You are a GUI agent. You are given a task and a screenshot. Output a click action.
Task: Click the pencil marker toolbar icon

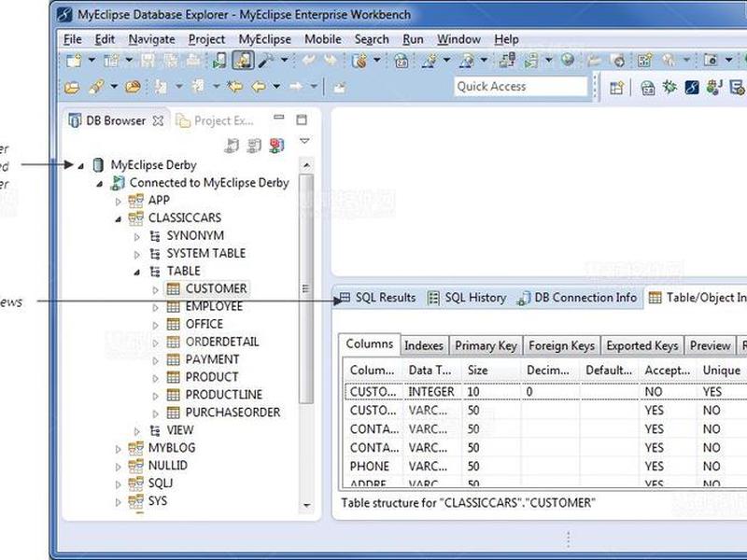click(x=97, y=87)
